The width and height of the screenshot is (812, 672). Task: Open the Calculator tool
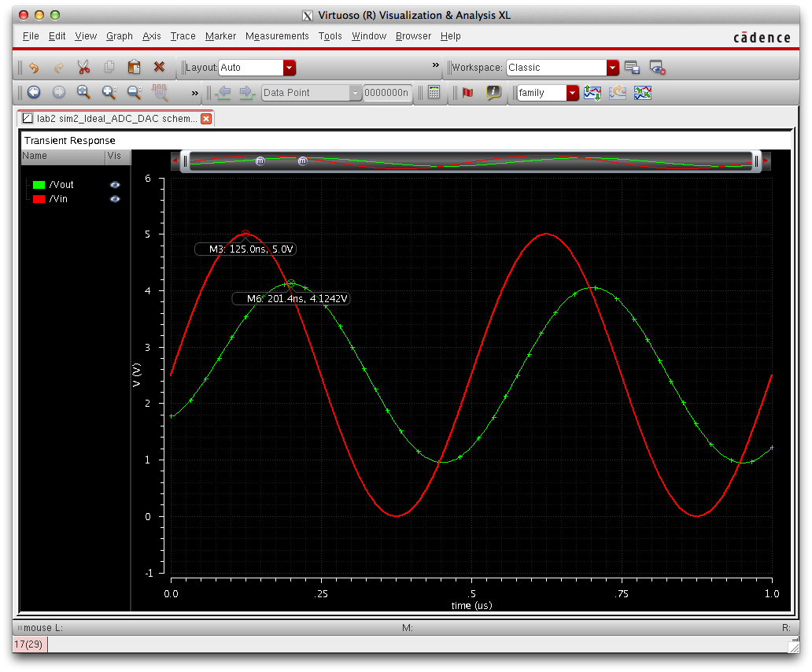433,93
